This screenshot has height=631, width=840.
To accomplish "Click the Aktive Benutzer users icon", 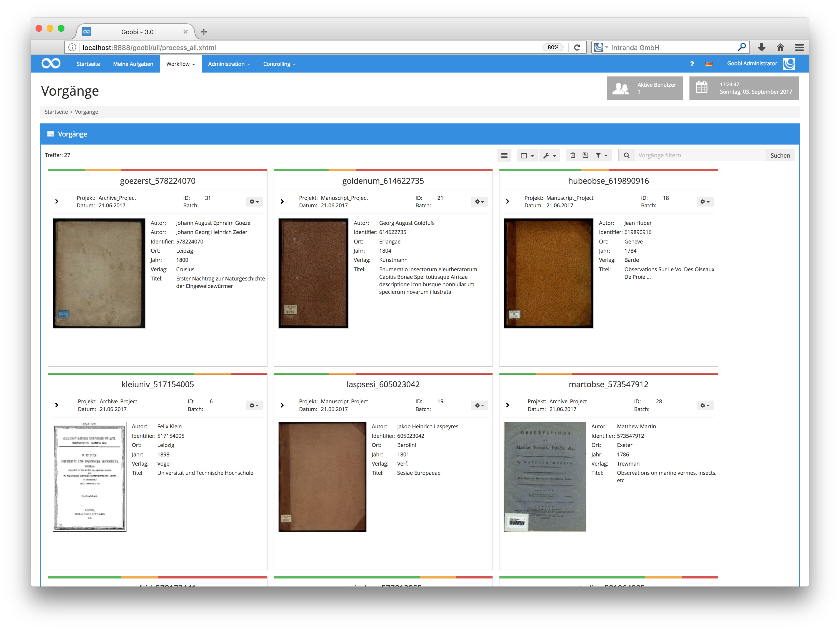I will 621,88.
